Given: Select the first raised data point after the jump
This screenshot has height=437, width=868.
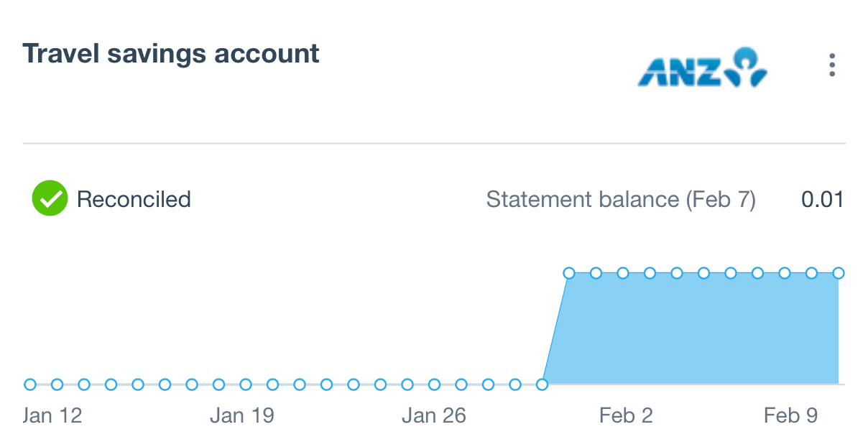Looking at the screenshot, I should coord(569,273).
